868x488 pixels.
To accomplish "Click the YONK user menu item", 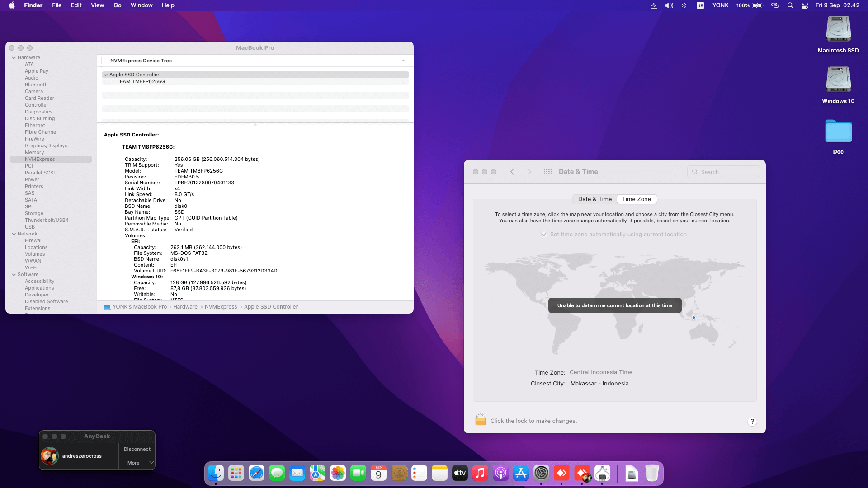I will (x=720, y=5).
